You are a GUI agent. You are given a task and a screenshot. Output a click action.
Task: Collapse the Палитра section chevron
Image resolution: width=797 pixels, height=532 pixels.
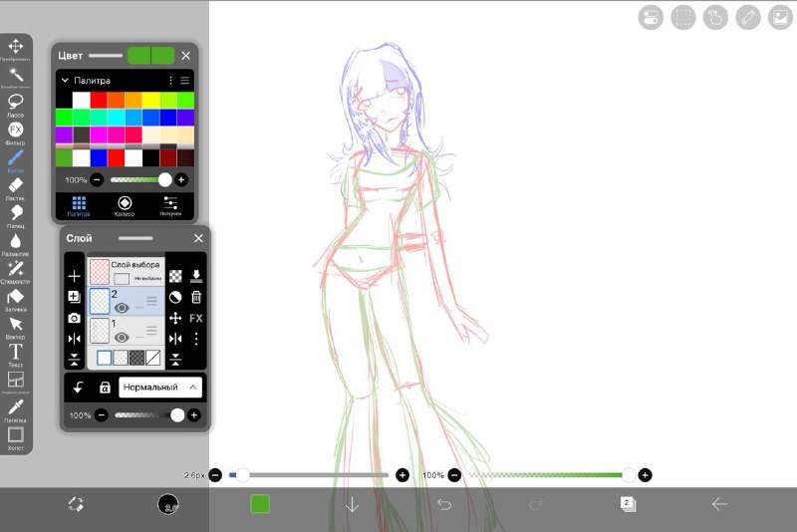click(x=65, y=81)
